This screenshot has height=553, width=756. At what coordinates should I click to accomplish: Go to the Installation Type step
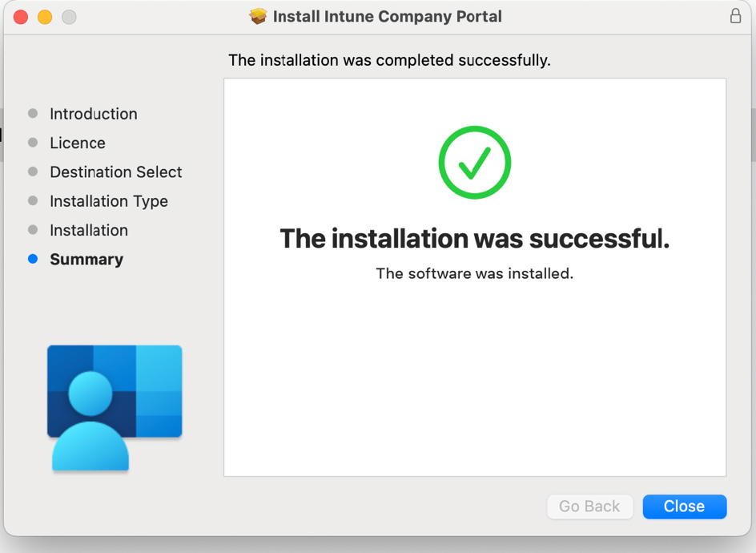click(109, 201)
